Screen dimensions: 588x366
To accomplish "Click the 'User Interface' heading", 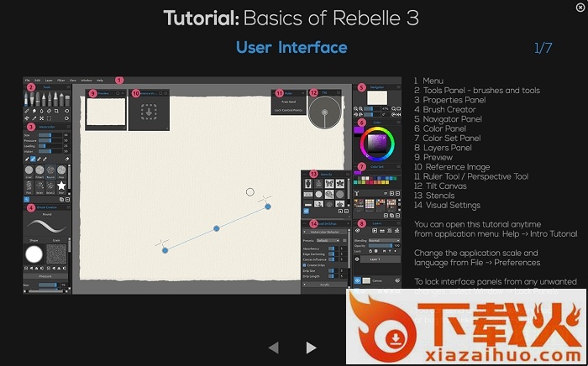I will 291,48.
